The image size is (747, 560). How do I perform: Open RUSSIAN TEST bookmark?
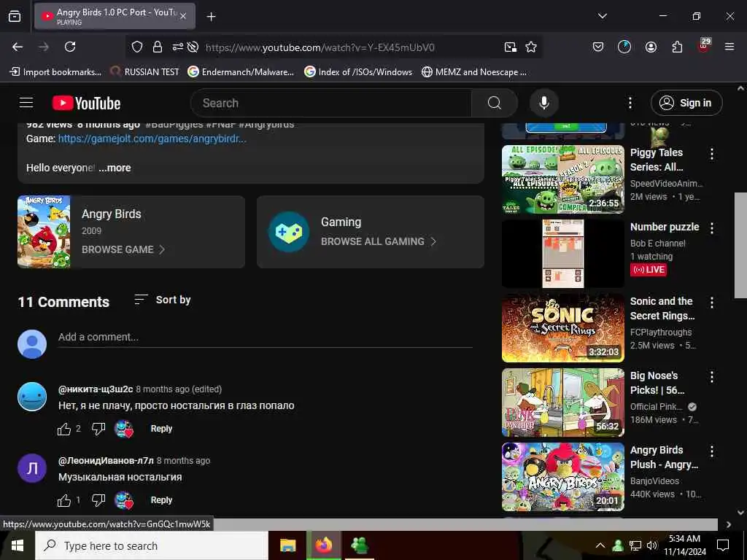[x=145, y=72]
